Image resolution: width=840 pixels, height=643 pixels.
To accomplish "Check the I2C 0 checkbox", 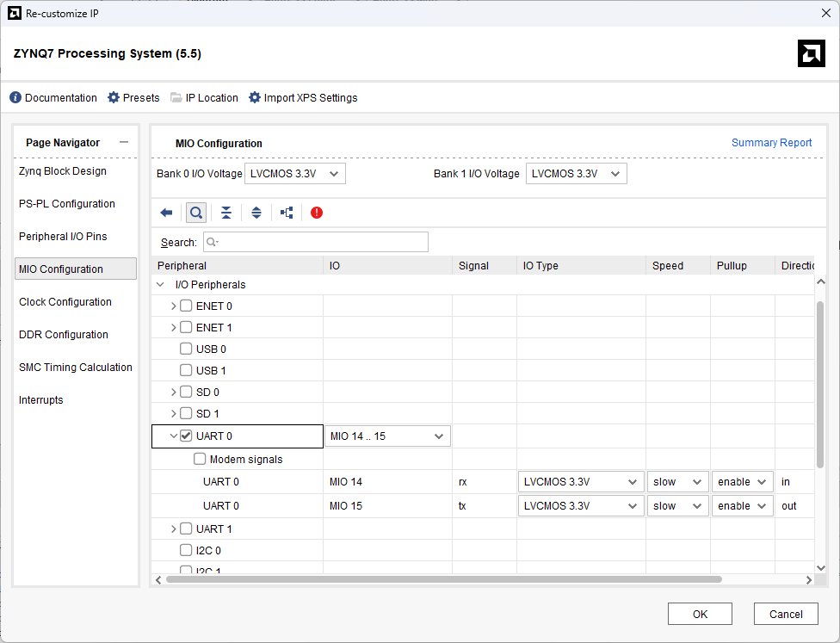I will 186,550.
